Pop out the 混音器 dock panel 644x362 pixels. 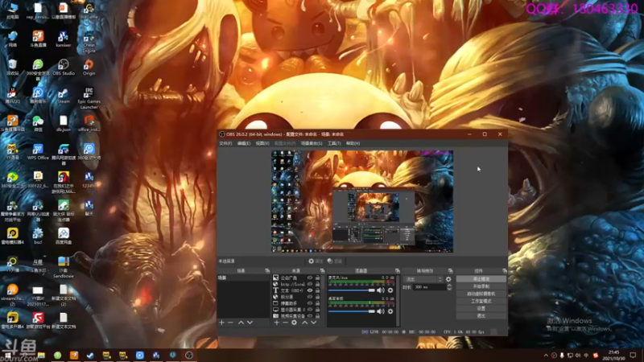pos(397,271)
